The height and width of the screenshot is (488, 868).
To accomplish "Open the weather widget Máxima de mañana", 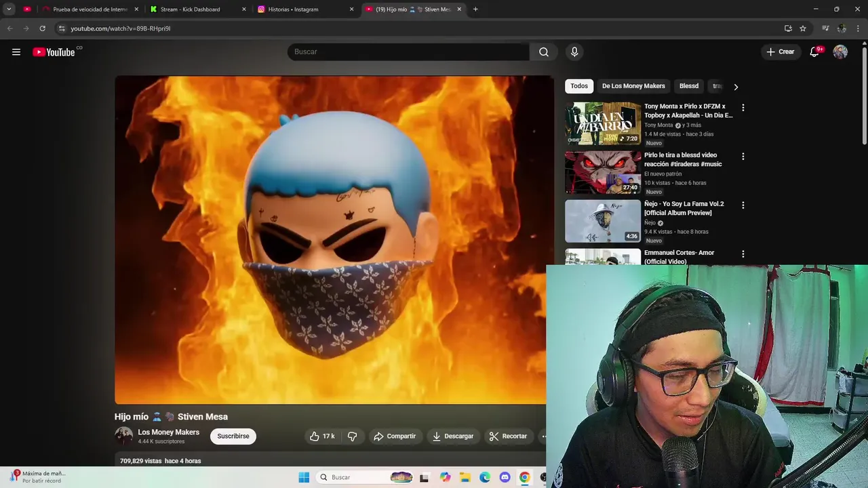I will point(38,477).
